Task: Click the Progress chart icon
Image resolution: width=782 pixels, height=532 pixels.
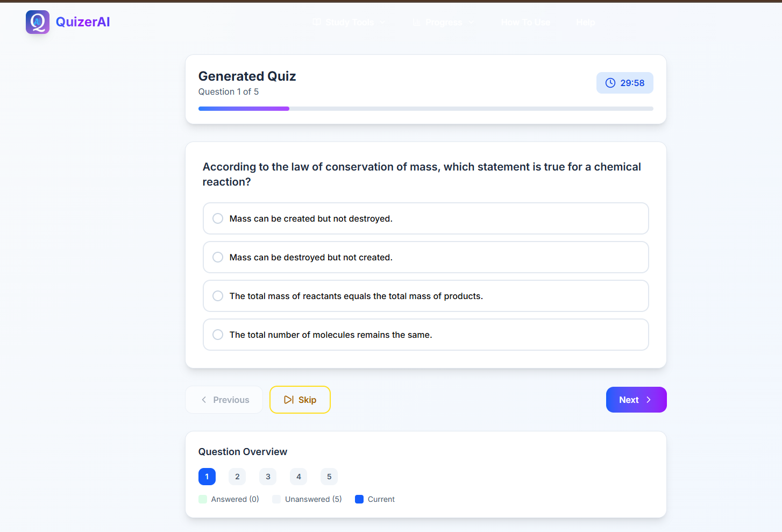Action: point(417,22)
